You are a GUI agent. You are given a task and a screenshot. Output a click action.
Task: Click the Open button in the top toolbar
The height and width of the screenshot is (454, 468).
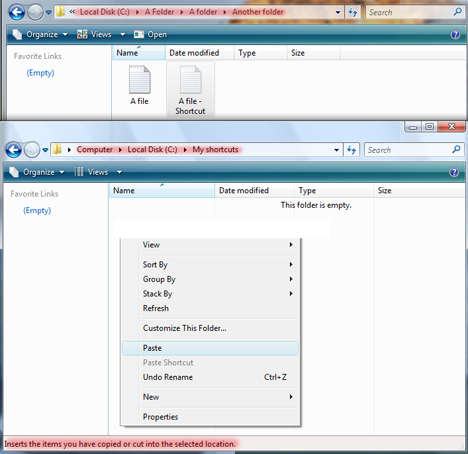pos(150,34)
